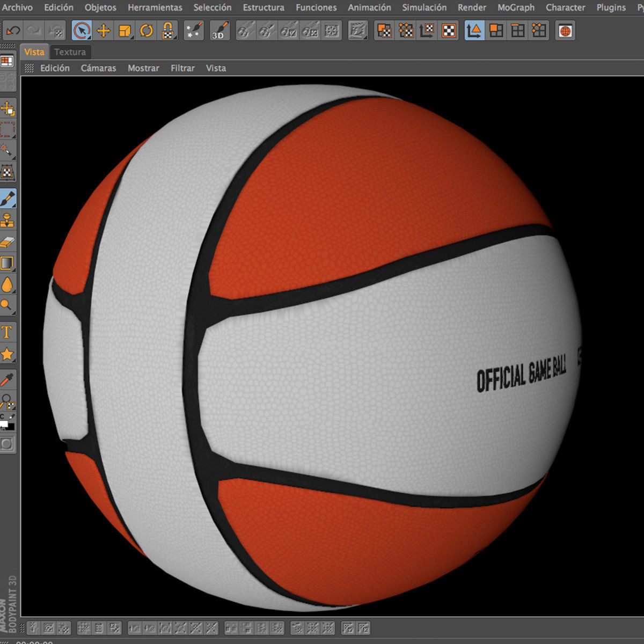Open the Simulación menu

(425, 8)
